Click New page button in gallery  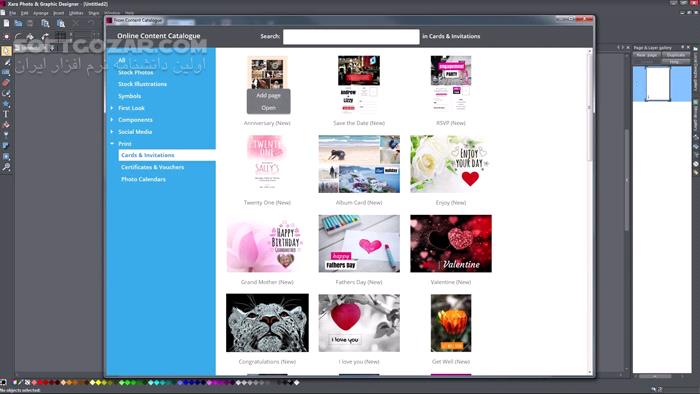pos(647,55)
